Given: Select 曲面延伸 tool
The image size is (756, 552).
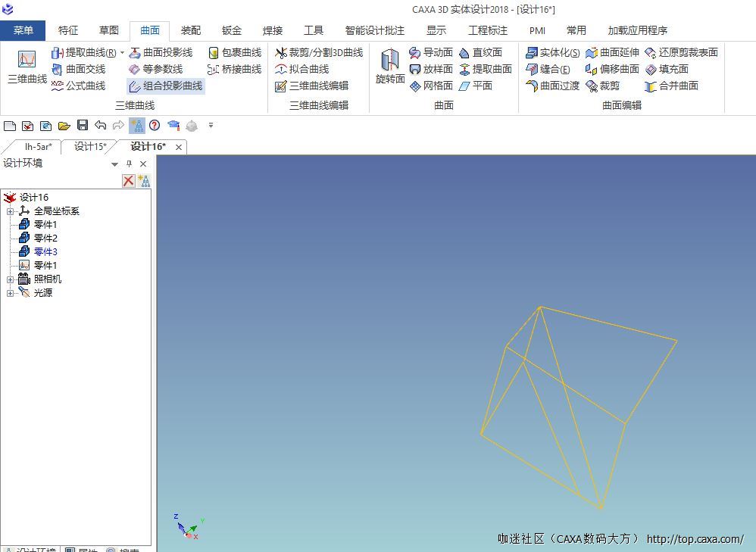Looking at the screenshot, I should click(612, 52).
